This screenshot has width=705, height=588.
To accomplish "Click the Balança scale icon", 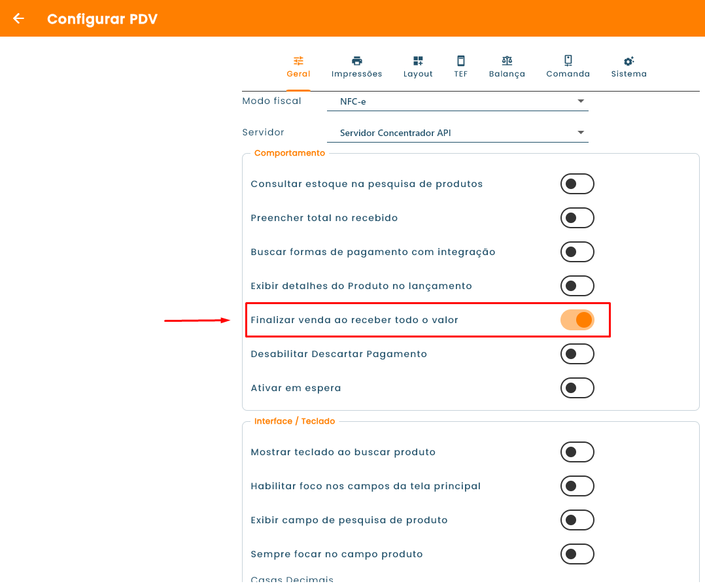I will 507,61.
